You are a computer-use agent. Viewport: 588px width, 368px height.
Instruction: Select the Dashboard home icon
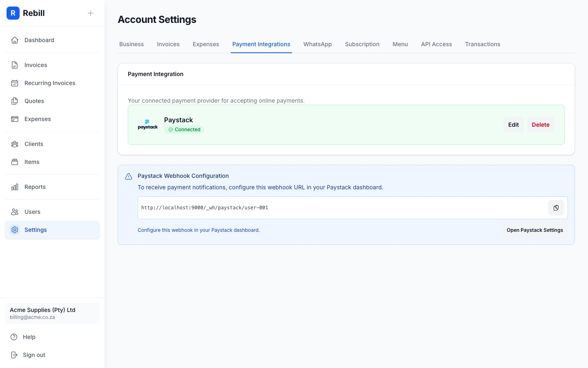(x=15, y=40)
